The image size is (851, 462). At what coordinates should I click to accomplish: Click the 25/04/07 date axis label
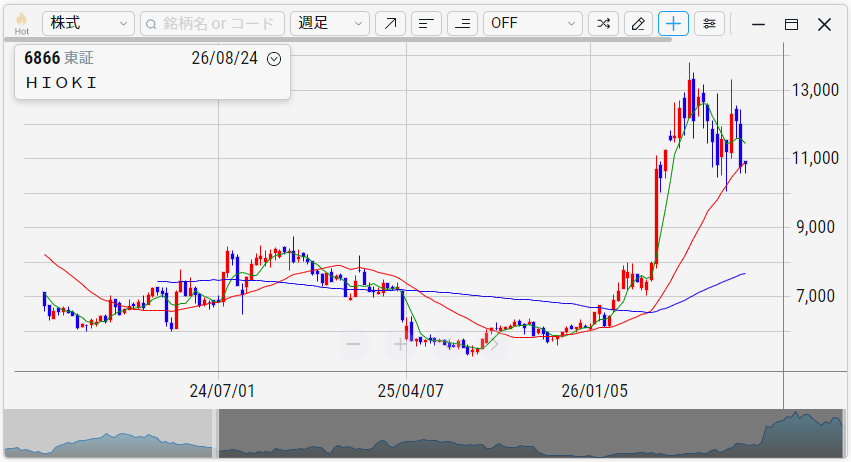(410, 391)
